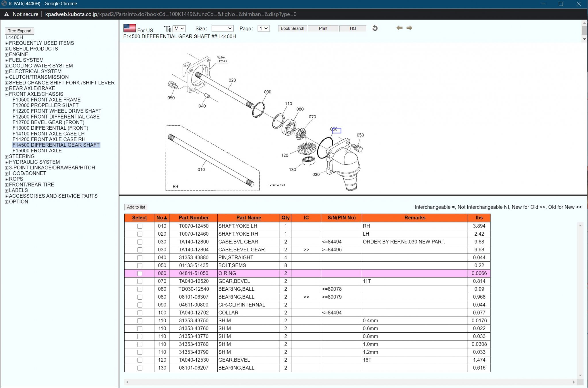Click the US flag icon

point(129,28)
